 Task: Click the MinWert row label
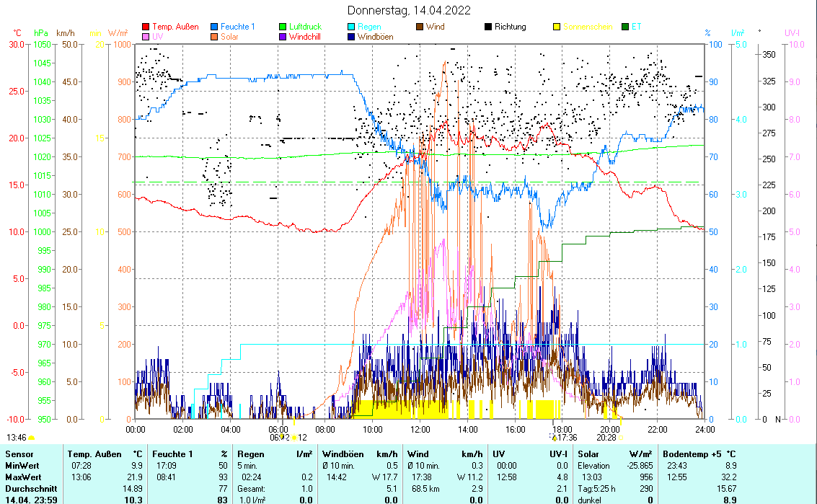(23, 465)
